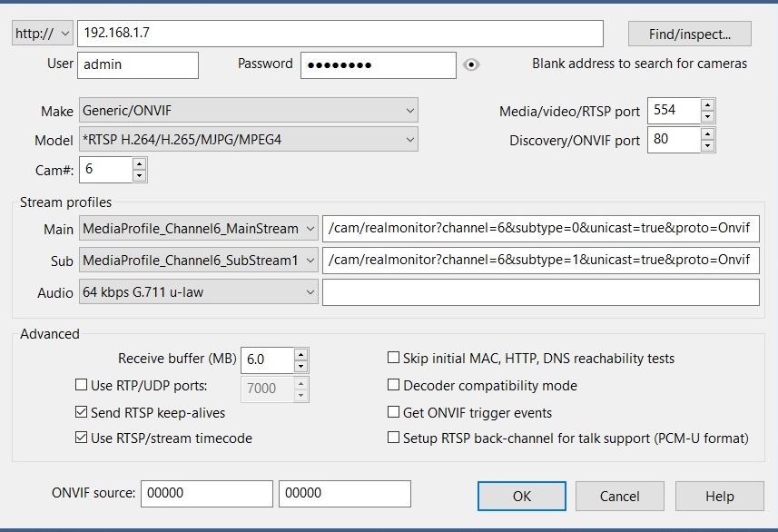Reveal password with the eye icon
Viewport: 778px width, 532px height.
(x=471, y=64)
